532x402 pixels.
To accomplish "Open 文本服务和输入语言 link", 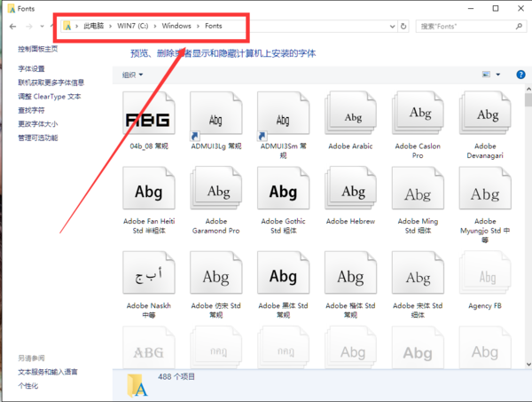I will click(x=48, y=372).
